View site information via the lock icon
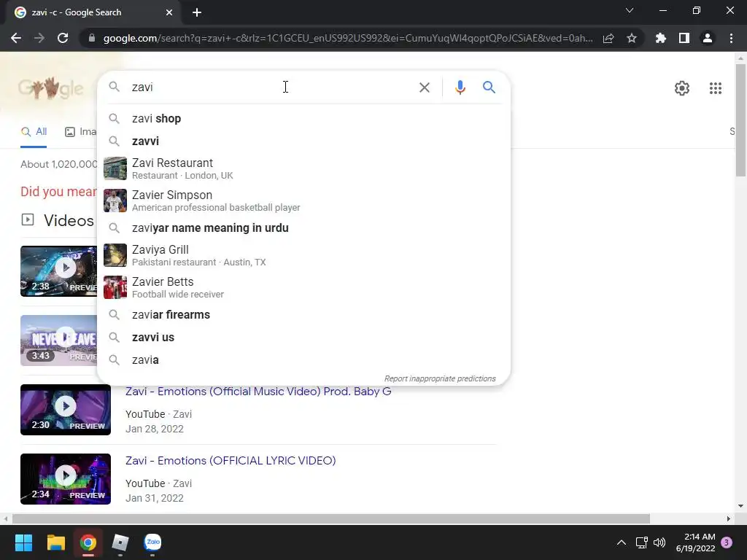Viewport: 747px width, 560px height. pyautogui.click(x=92, y=38)
